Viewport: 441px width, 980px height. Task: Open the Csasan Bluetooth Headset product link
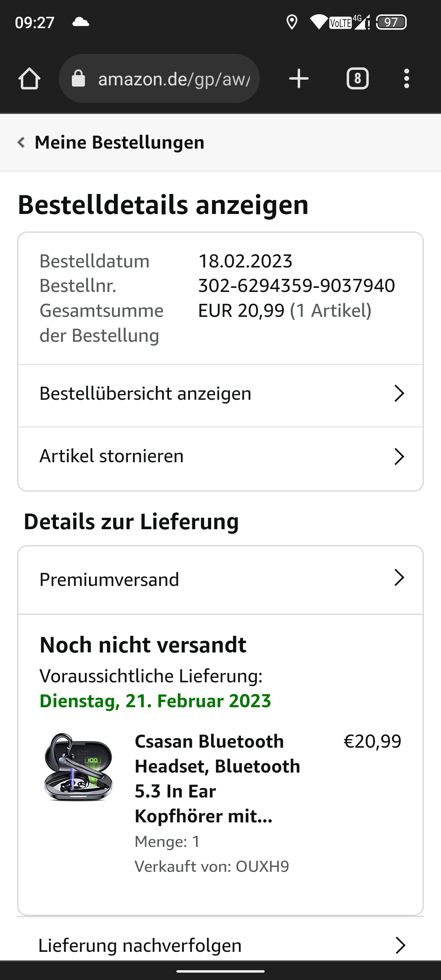pos(217,778)
